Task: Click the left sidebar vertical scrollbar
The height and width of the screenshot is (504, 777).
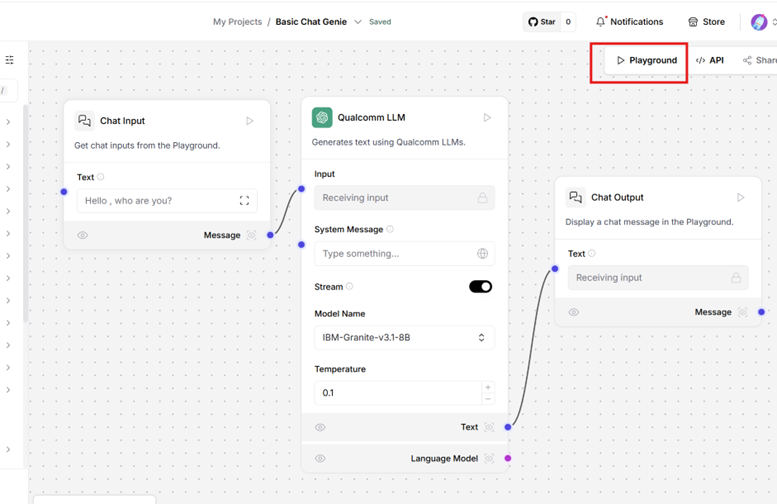Action: pyautogui.click(x=25, y=213)
